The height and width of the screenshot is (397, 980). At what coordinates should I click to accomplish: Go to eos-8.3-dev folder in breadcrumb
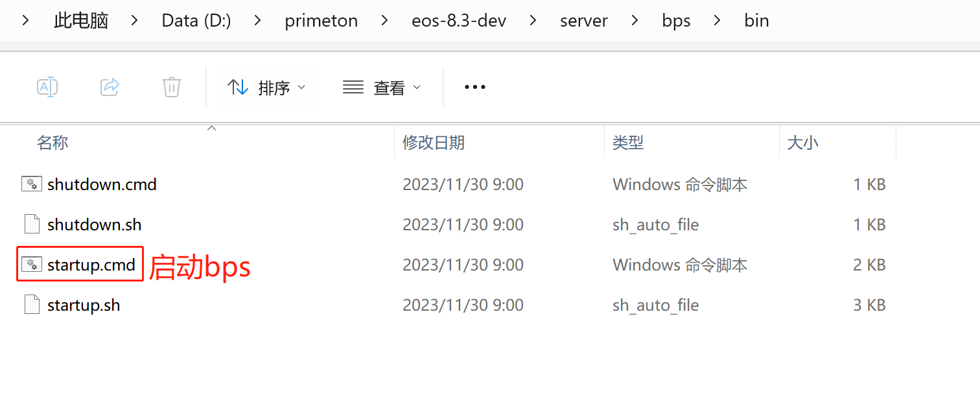click(458, 21)
